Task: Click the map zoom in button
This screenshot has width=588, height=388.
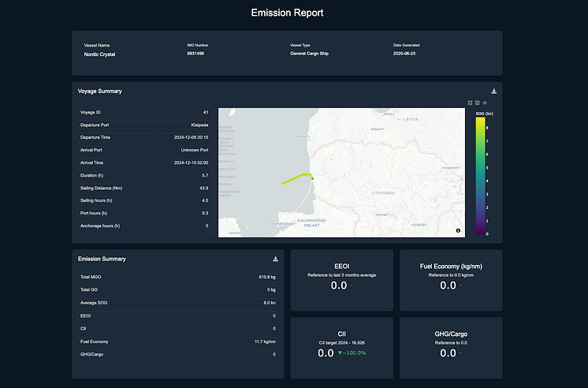Action: [471, 103]
